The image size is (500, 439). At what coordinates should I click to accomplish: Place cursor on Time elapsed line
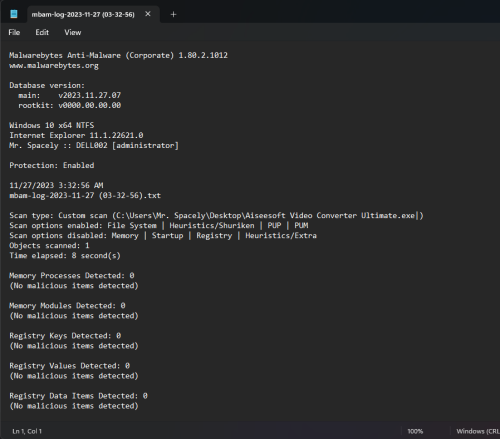(x=65, y=256)
